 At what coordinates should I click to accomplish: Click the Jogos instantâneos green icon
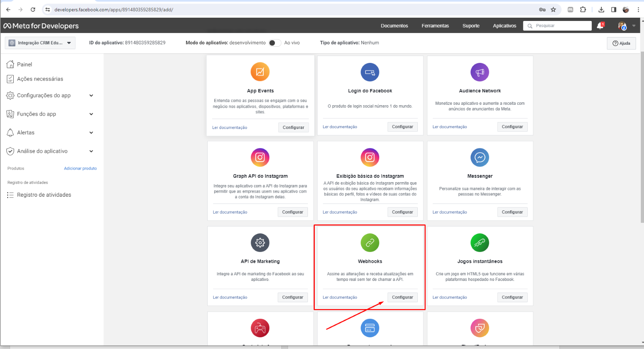click(x=480, y=243)
